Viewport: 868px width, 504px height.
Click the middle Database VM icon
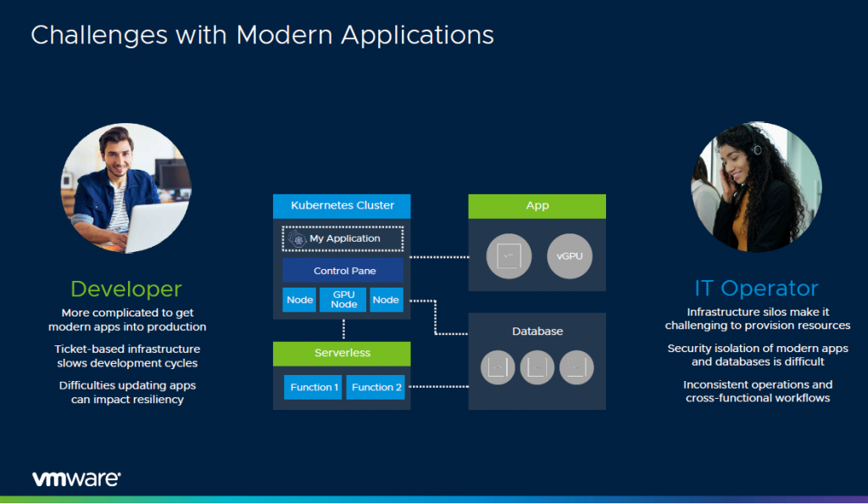(x=537, y=367)
